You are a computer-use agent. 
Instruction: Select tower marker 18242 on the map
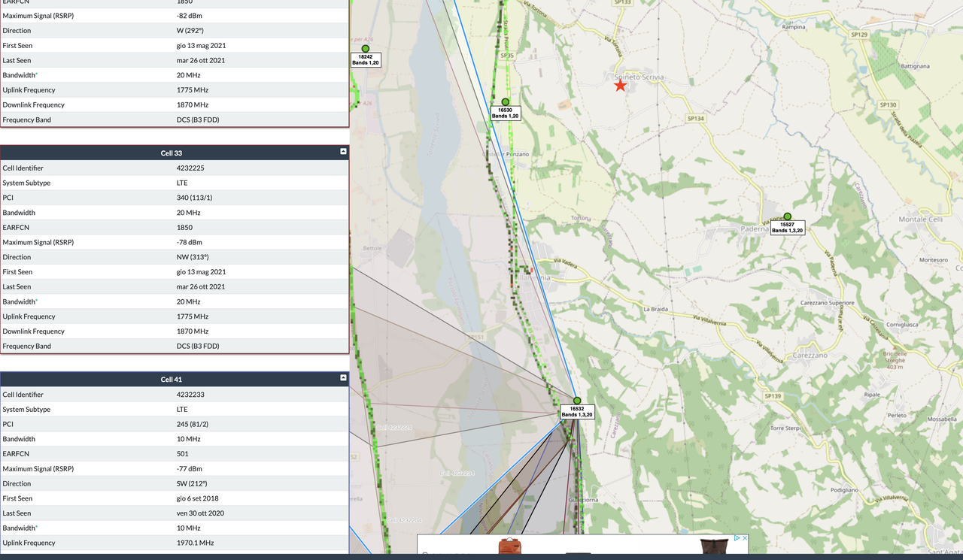pyautogui.click(x=366, y=48)
